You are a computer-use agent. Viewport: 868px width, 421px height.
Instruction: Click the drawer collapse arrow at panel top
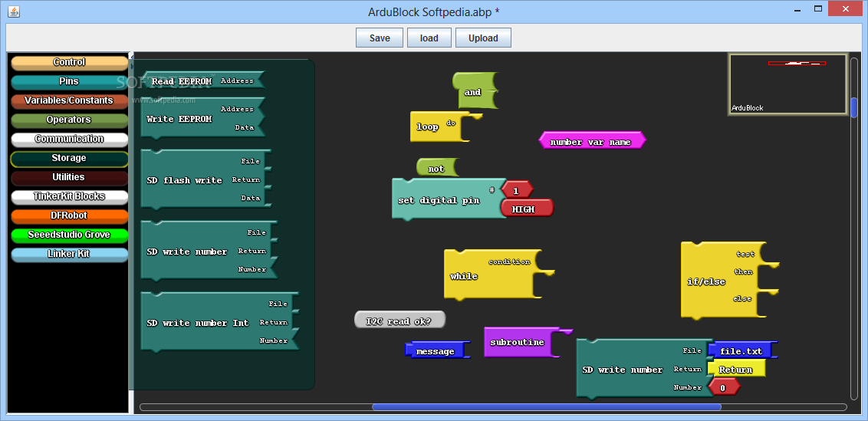[132, 56]
